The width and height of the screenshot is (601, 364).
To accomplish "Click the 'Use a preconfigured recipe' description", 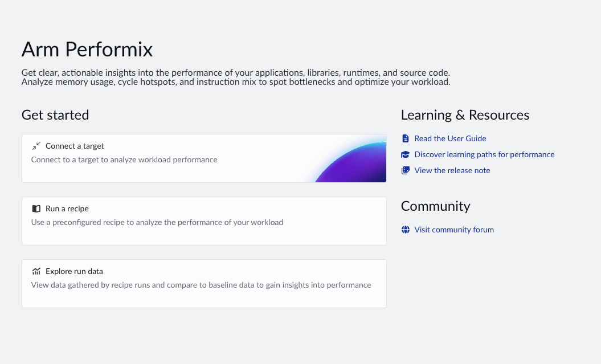I will [x=157, y=222].
